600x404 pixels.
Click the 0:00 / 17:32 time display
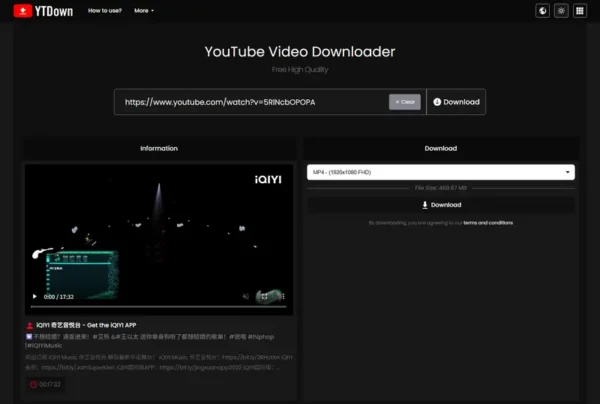click(x=59, y=297)
